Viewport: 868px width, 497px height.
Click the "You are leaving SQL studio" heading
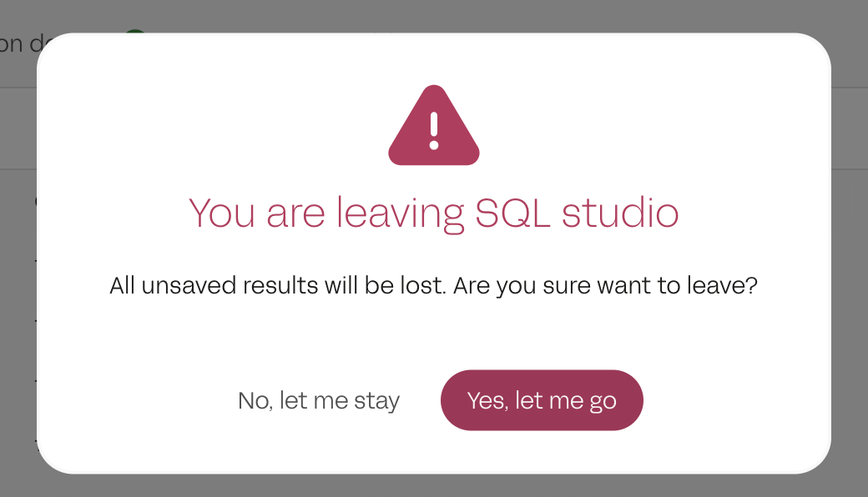click(x=433, y=213)
